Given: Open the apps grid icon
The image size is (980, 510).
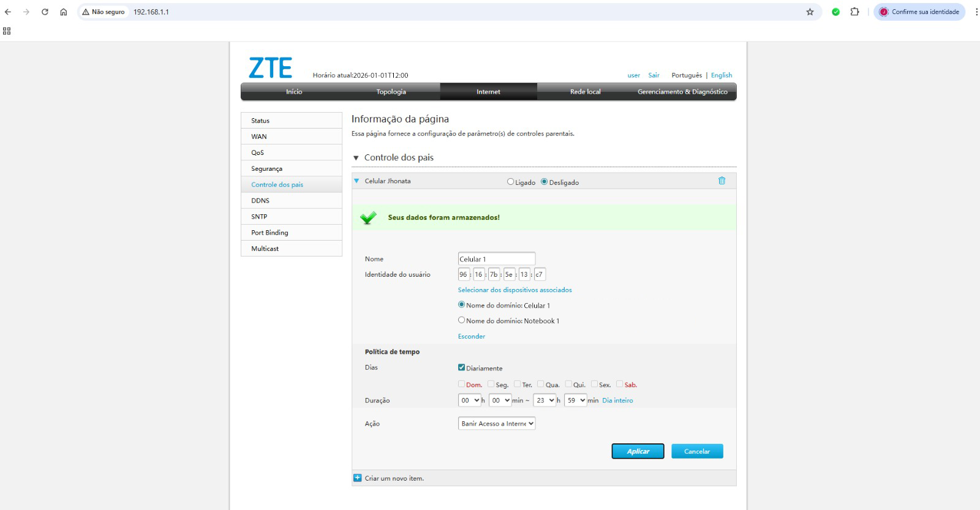Looking at the screenshot, I should 7,31.
